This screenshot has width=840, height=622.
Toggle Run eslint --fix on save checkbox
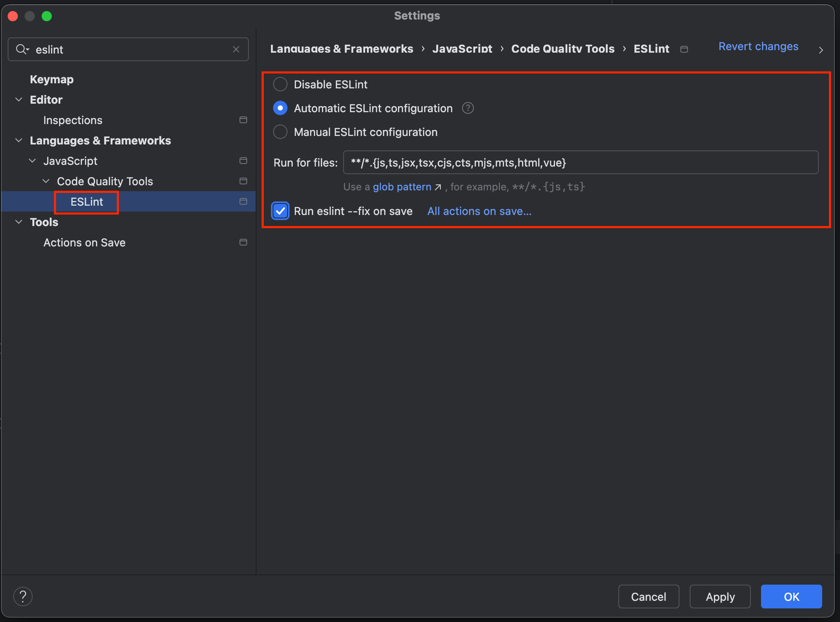click(x=280, y=211)
